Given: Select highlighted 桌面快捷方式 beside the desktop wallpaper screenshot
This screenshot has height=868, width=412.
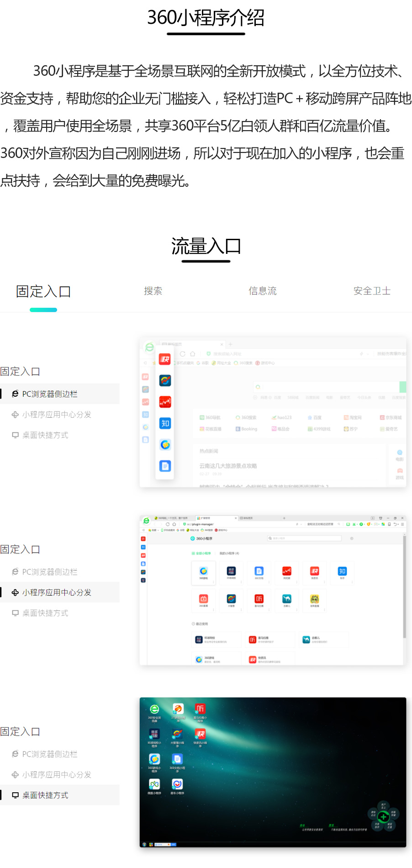Looking at the screenshot, I should [60, 795].
